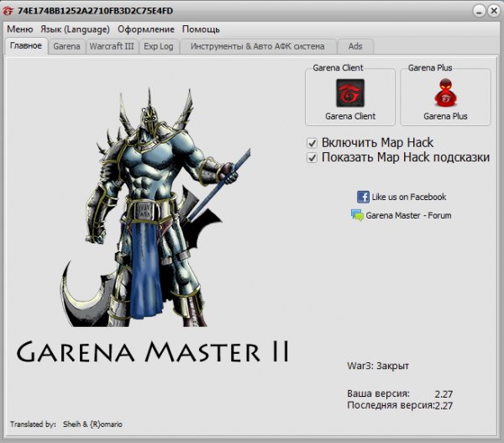
Task: Switch to the Warcraft III tab
Action: tap(112, 46)
